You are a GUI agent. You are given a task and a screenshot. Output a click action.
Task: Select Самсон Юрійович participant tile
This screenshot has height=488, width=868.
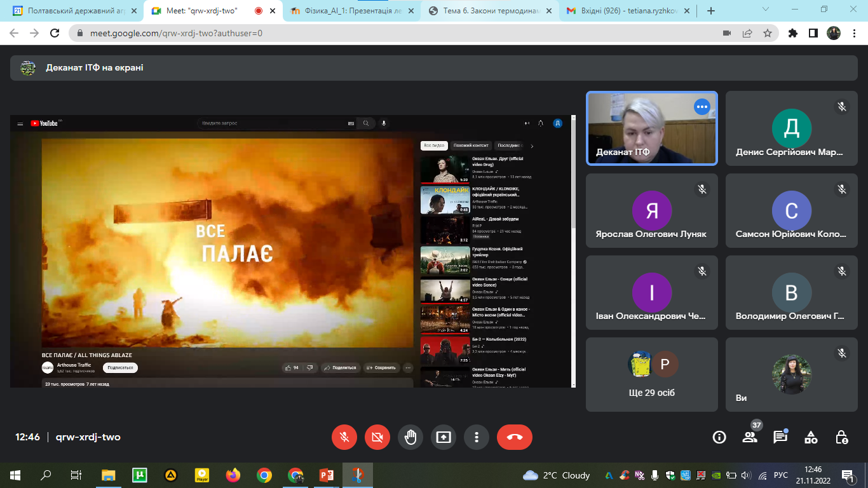coord(791,211)
